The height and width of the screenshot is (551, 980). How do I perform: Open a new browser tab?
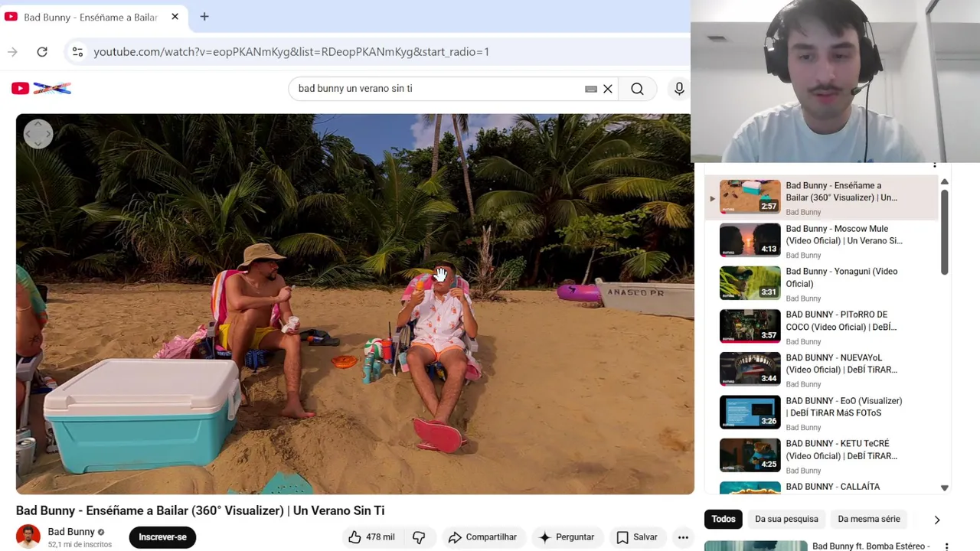coord(204,17)
